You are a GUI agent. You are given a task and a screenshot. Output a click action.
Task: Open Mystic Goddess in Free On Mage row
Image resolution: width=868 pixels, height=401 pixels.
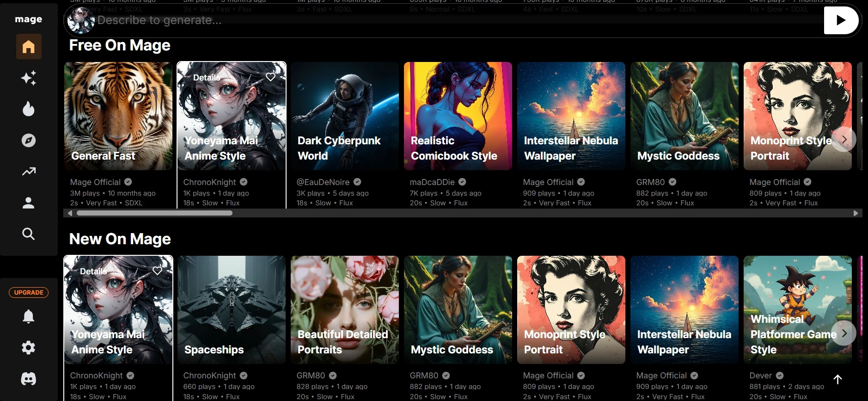(x=685, y=116)
